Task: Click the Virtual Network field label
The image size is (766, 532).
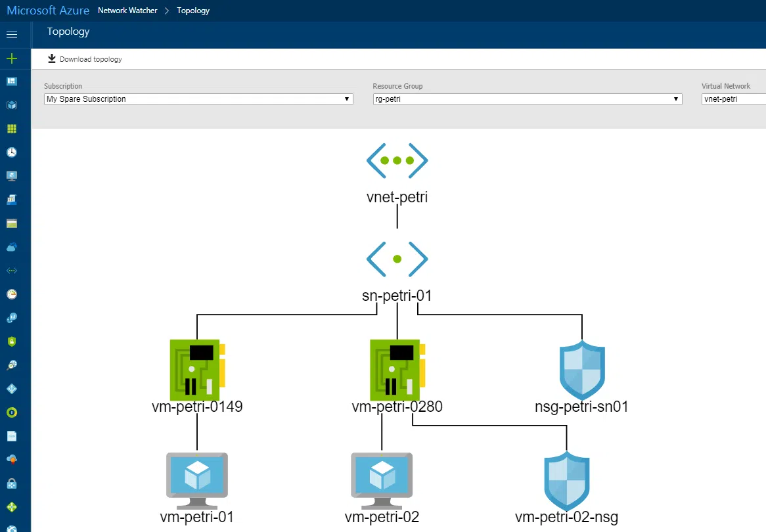Action: click(x=726, y=86)
